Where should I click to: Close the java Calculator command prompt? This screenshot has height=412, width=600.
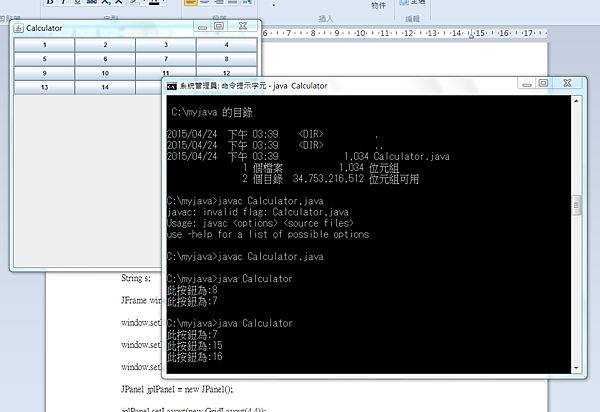click(567, 83)
